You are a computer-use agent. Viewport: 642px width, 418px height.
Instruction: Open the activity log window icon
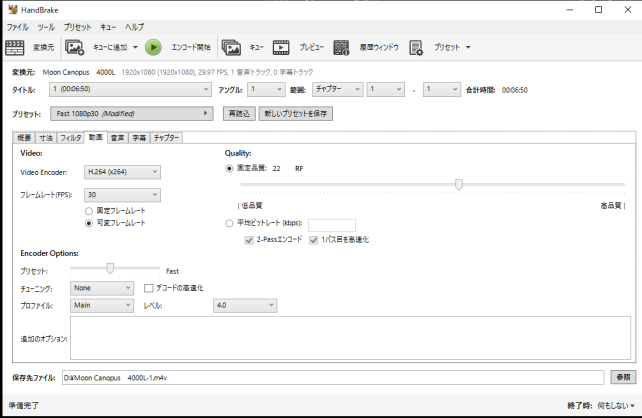pos(341,47)
